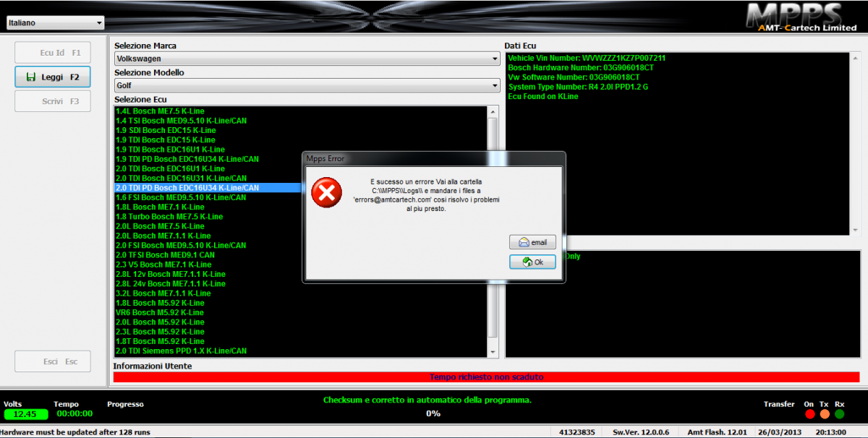Click the 41323835 serial number in status bar
Screen dimensions: 868x438
click(577, 431)
